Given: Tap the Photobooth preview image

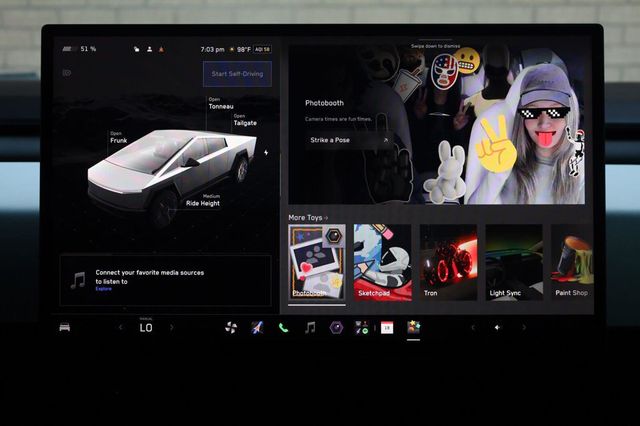Looking at the screenshot, I should [437, 124].
